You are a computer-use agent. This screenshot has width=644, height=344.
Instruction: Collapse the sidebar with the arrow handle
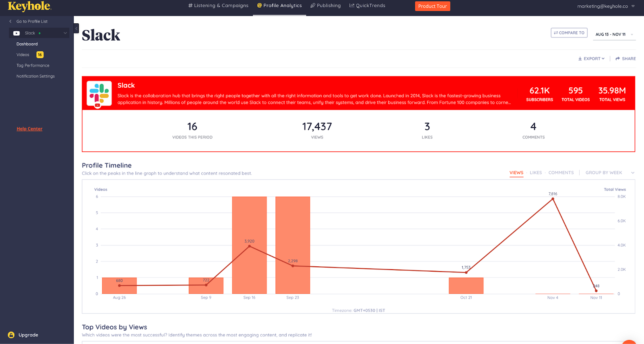pos(76,29)
